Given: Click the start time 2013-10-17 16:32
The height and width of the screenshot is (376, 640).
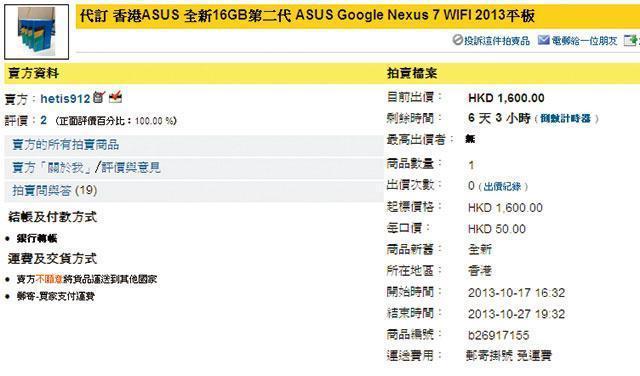Looking at the screenshot, I should click(x=516, y=293).
